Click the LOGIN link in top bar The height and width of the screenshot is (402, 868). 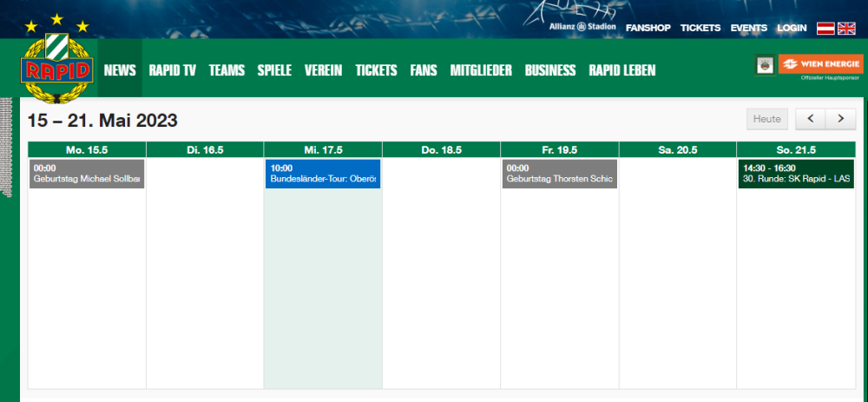click(x=792, y=28)
